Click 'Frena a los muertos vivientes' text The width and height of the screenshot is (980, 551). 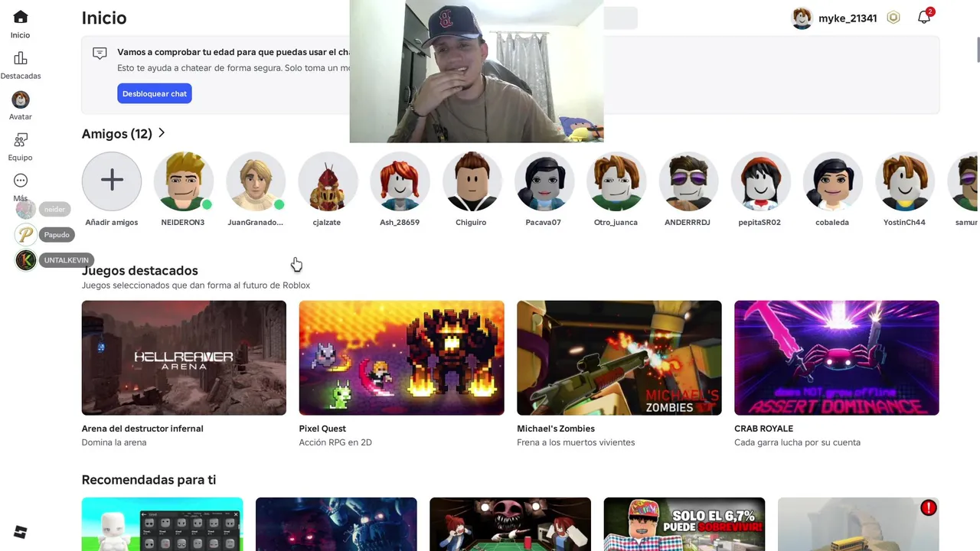576,442
